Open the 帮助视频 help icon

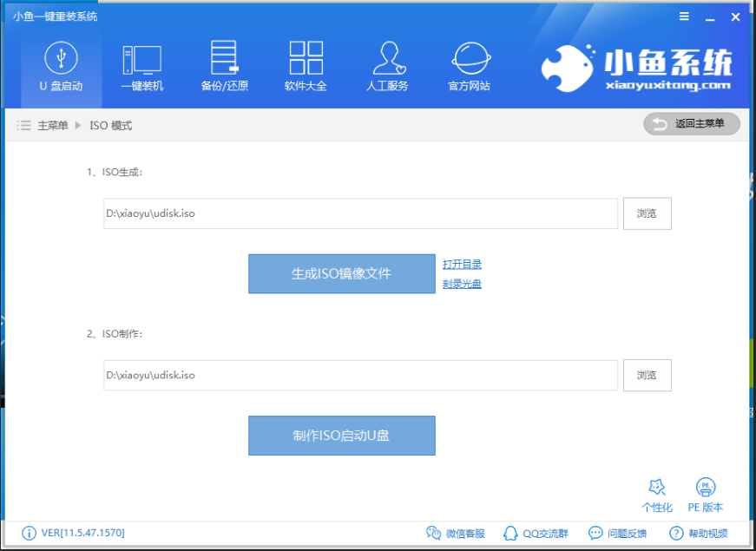[699, 533]
